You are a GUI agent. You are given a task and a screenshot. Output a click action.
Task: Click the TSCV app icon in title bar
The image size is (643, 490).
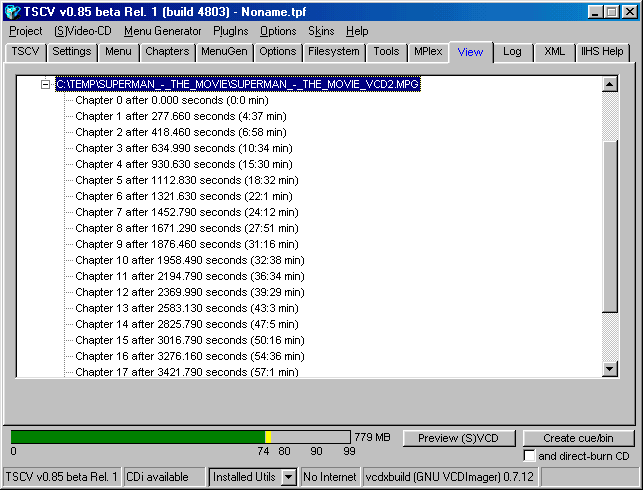coord(12,11)
